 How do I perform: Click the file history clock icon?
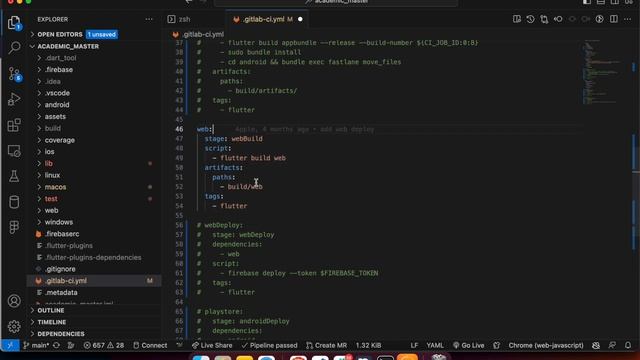coord(530,19)
